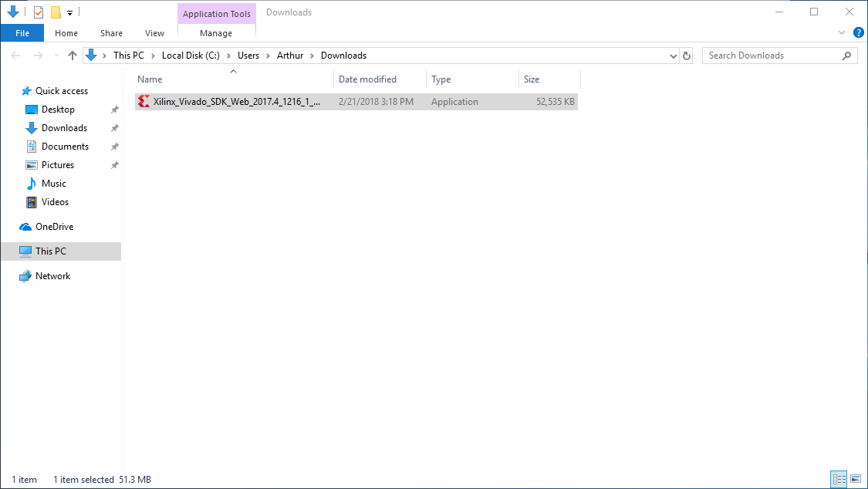Sort by the Name column header
The image size is (868, 489).
[x=234, y=79]
